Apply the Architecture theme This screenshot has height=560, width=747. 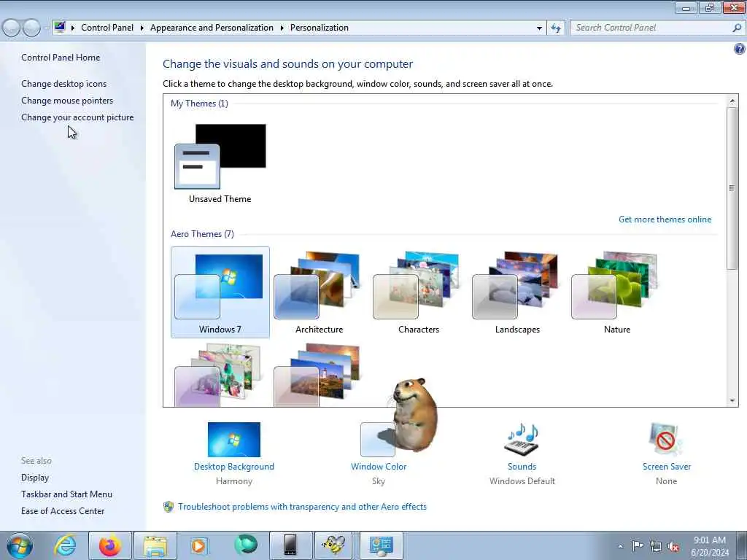[319, 292]
